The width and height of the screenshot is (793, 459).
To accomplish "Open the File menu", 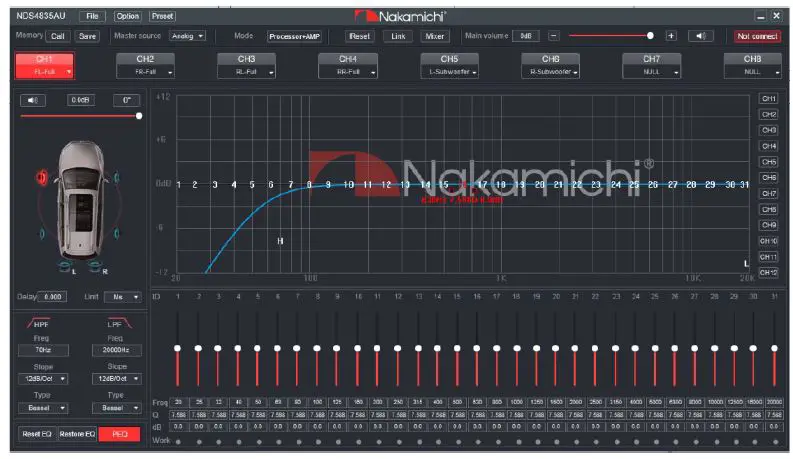I will [93, 16].
